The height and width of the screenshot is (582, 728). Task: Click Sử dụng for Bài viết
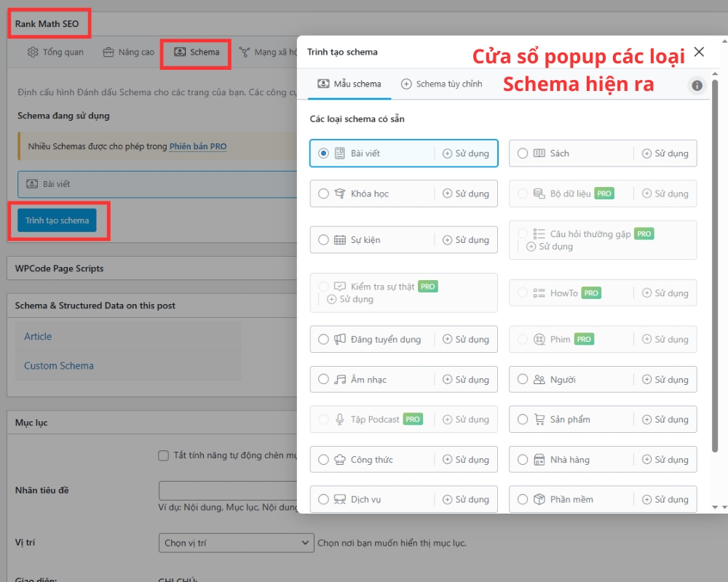coord(466,154)
